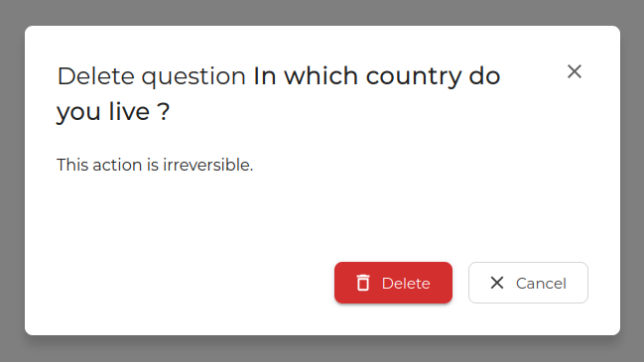Viewport: 644px width, 362px height.
Task: Dismiss the dialog using Cancel button
Action: [x=528, y=283]
